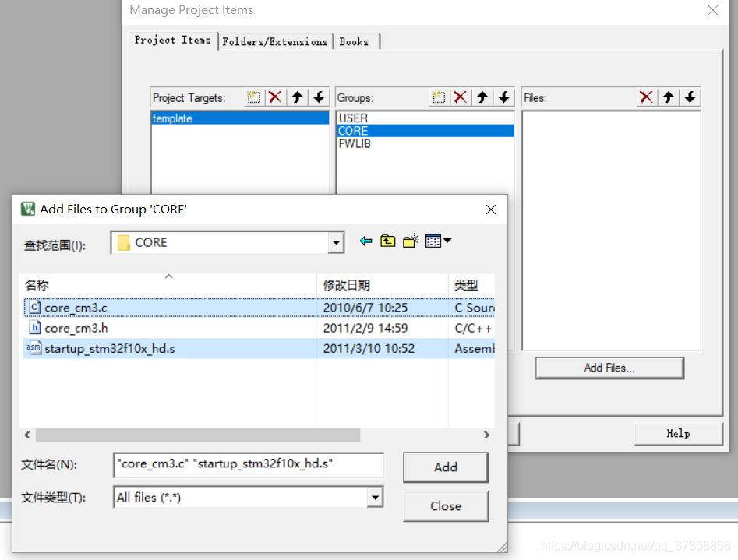Screen dimensions: 738x560
Task: Select USER group in Groups list
Action: tap(425, 118)
